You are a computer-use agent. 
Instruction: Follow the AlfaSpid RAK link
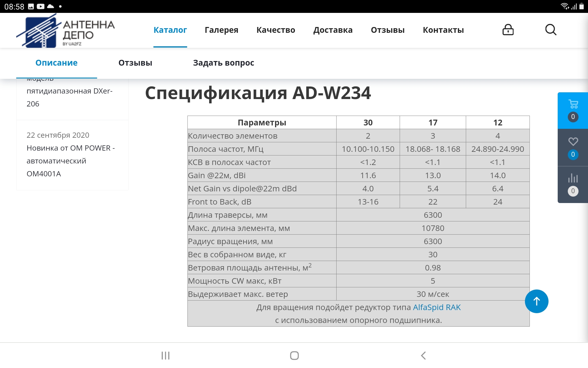[437, 307]
